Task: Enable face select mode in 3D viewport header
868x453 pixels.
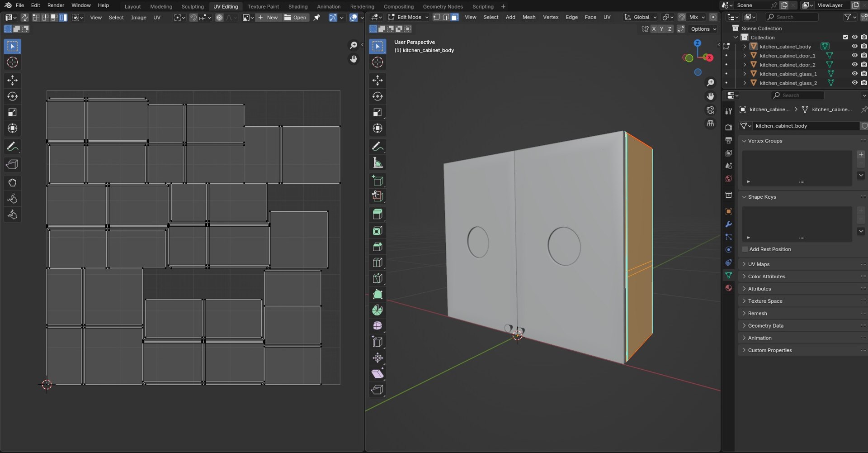Action: click(x=455, y=17)
